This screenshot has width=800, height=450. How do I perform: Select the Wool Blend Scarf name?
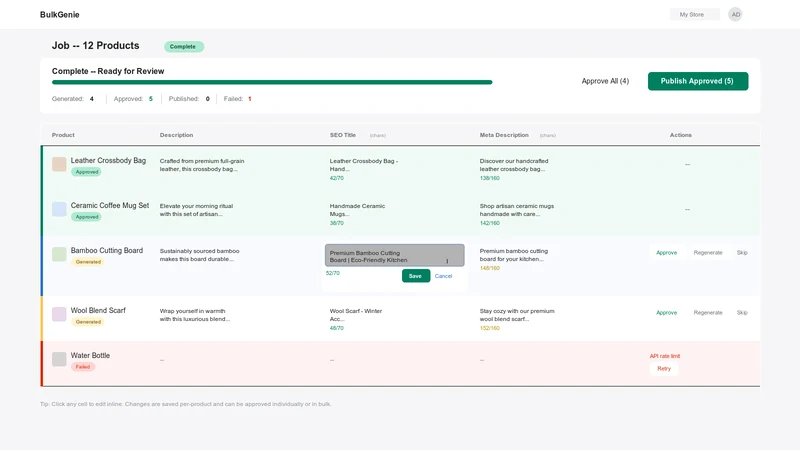click(98, 310)
